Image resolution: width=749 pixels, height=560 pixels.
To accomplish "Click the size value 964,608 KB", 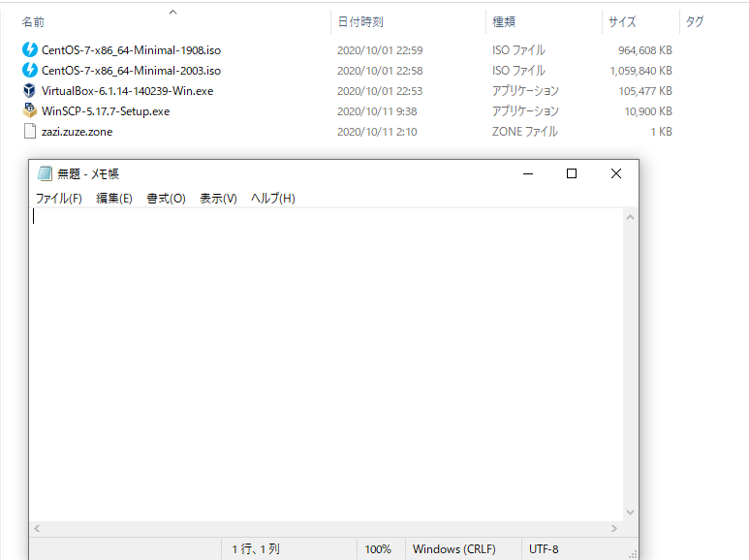I will [x=645, y=50].
